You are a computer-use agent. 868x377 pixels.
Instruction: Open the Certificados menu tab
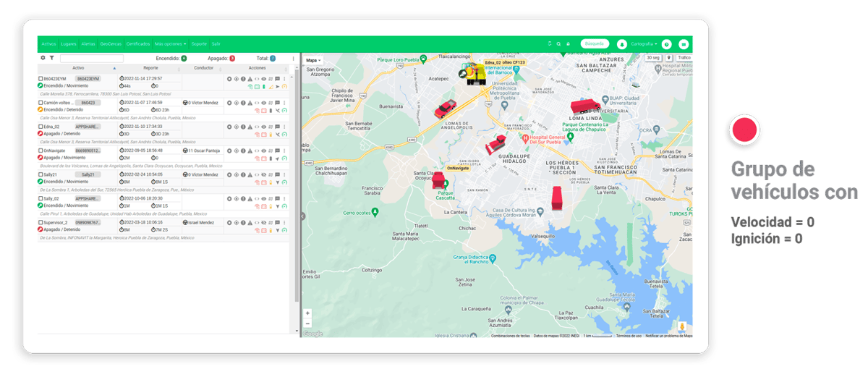click(x=138, y=44)
